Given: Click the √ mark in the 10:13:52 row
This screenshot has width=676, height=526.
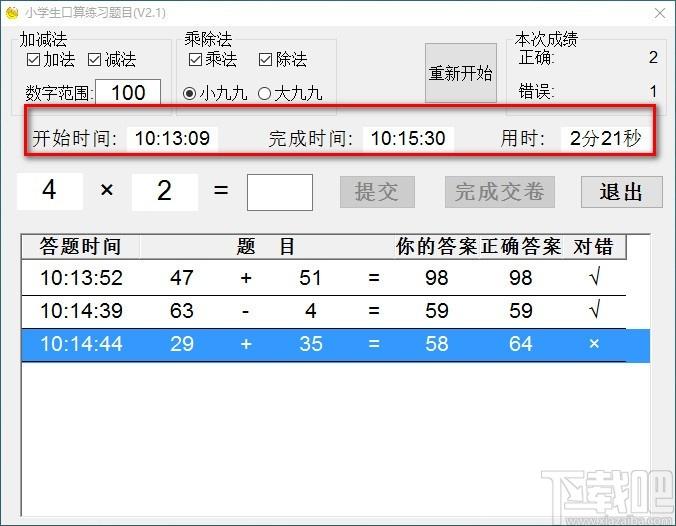Looking at the screenshot, I should click(x=595, y=277).
